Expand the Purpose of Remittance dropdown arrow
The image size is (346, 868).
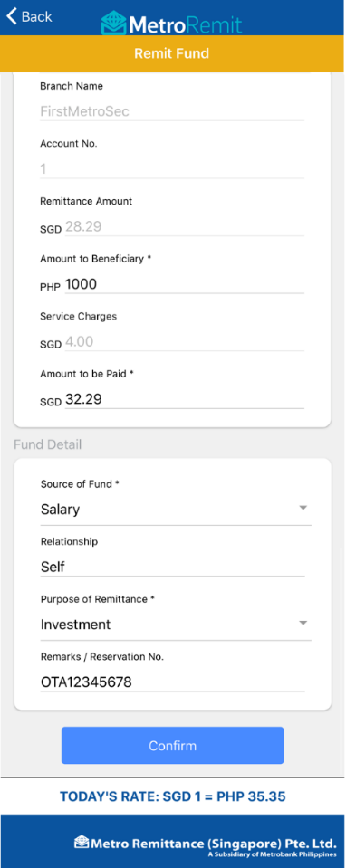point(303,623)
